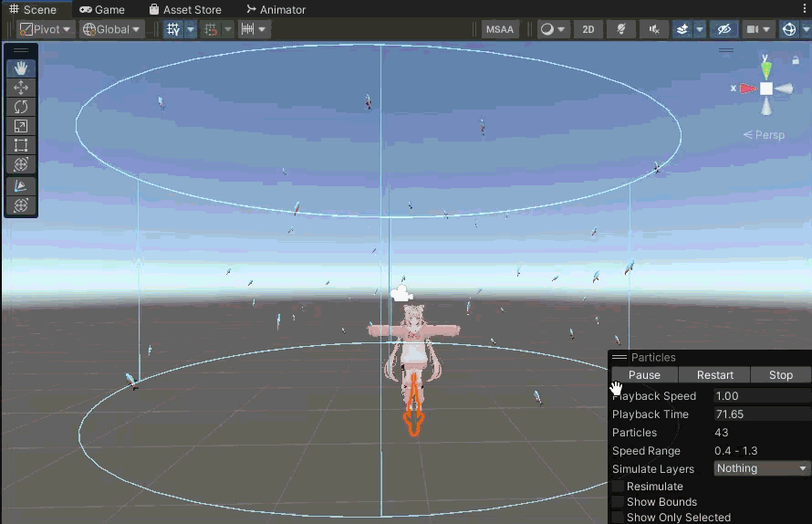This screenshot has width=812, height=524.
Task: Toggle 2D view mode
Action: pos(588,29)
